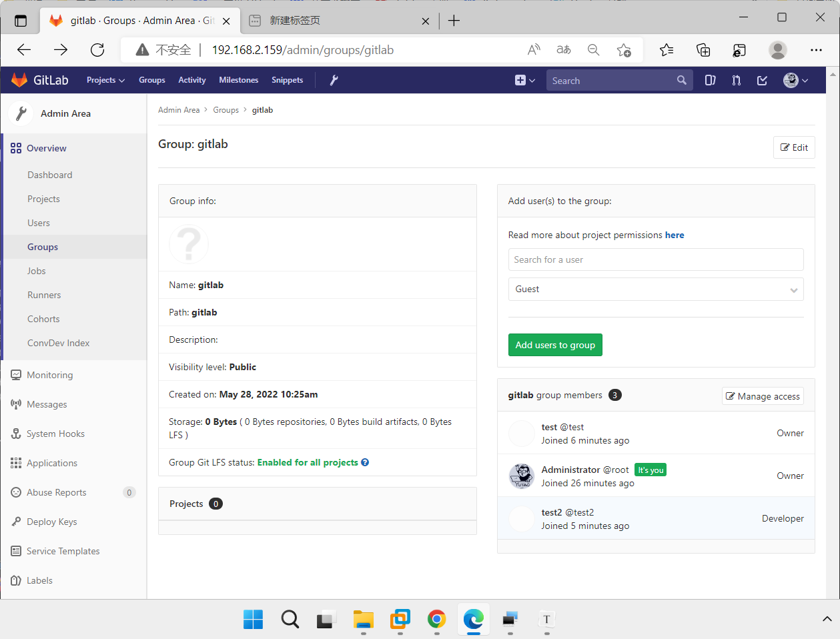
Task: Open Runners in the sidebar
Action: 44,295
